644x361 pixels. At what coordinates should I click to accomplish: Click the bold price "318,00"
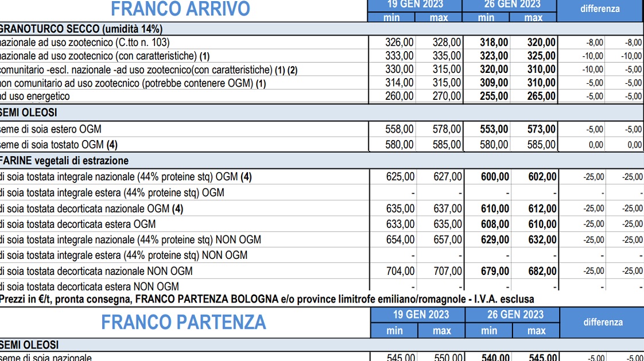(x=494, y=42)
